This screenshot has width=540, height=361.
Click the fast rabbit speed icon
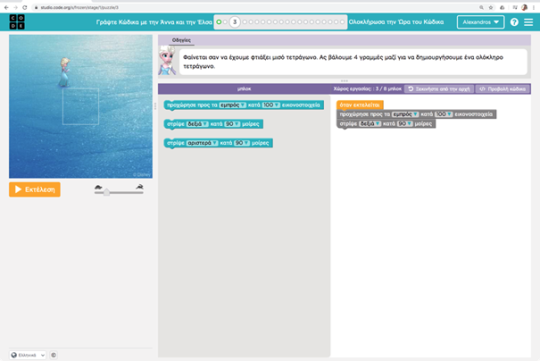[139, 187]
